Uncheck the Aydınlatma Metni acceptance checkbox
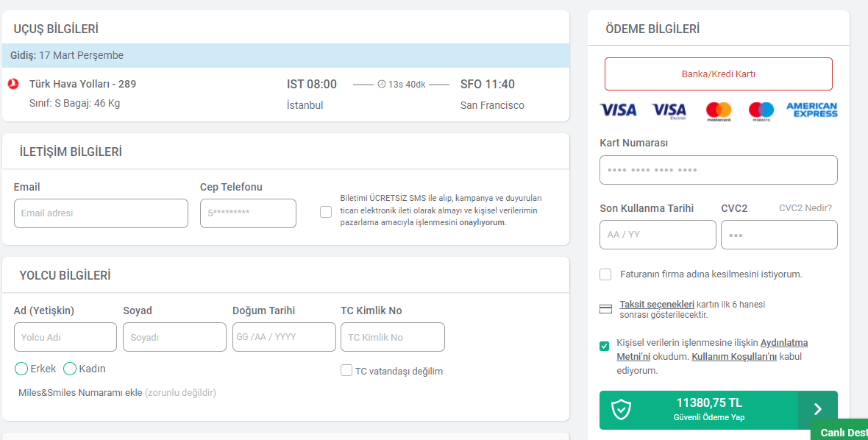The image size is (868, 440). coord(605,347)
